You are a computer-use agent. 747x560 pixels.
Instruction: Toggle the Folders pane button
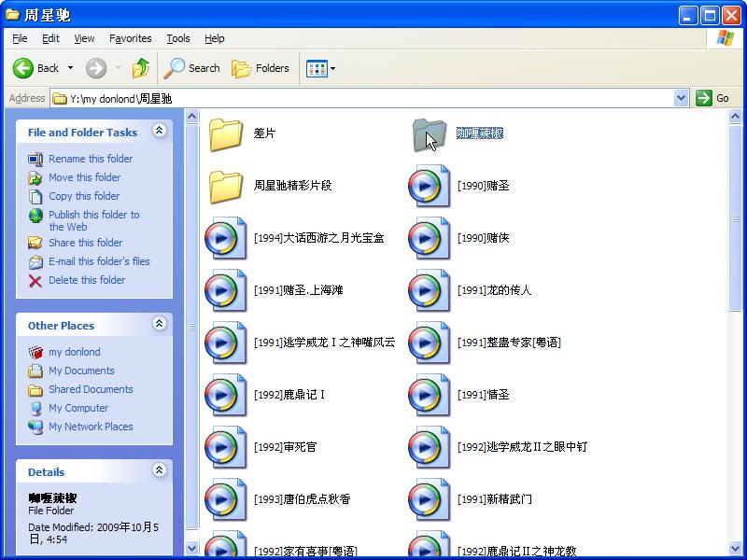click(x=261, y=68)
